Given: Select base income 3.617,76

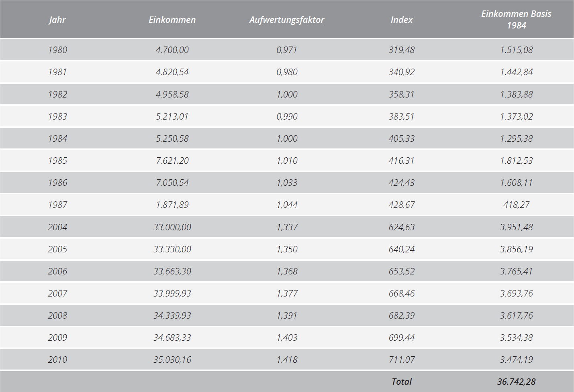Looking at the screenshot, I should tap(516, 315).
